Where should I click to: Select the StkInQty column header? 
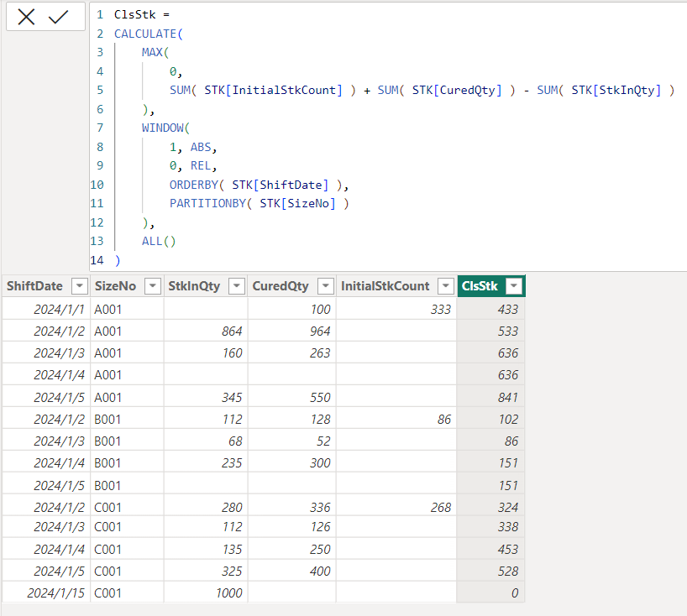[x=194, y=286]
